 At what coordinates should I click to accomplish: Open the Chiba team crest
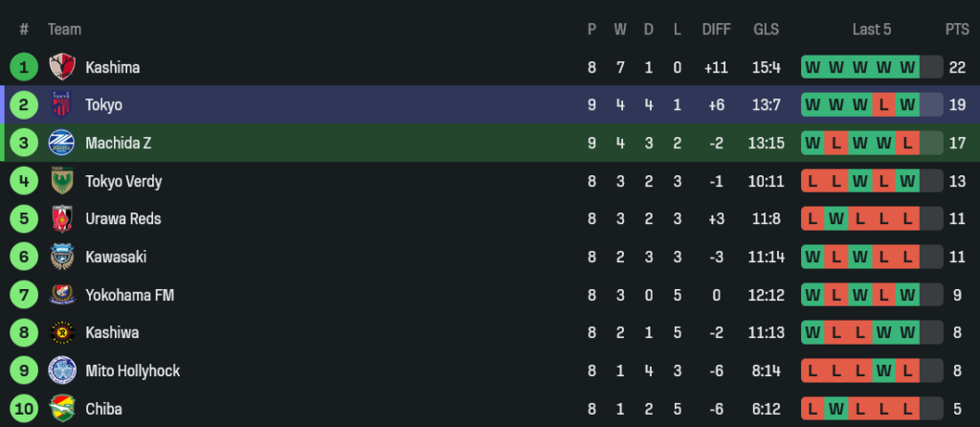[62, 408]
